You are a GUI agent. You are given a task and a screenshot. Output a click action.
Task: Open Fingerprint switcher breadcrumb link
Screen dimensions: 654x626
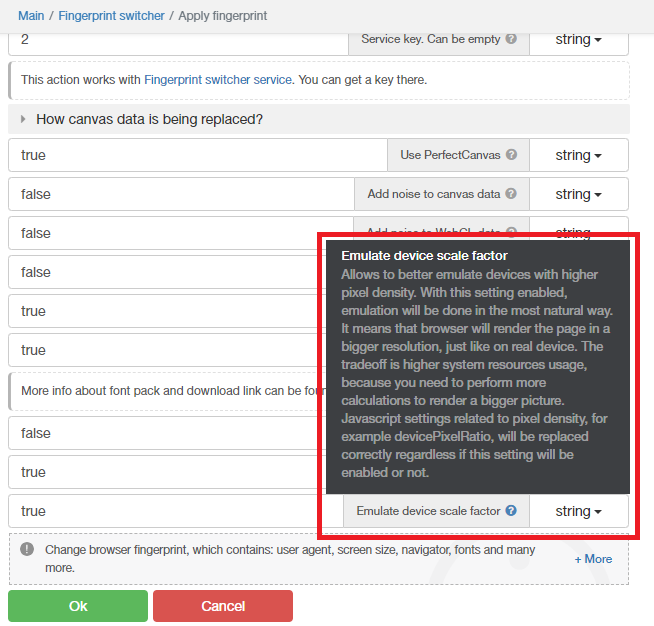coord(111,16)
